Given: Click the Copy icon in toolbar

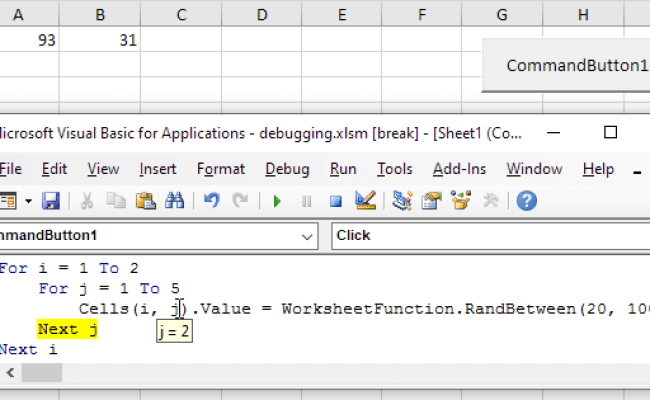Looking at the screenshot, I should tap(116, 201).
